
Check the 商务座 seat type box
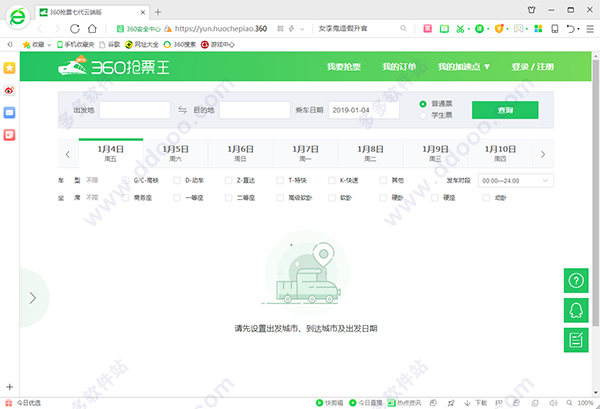125,198
